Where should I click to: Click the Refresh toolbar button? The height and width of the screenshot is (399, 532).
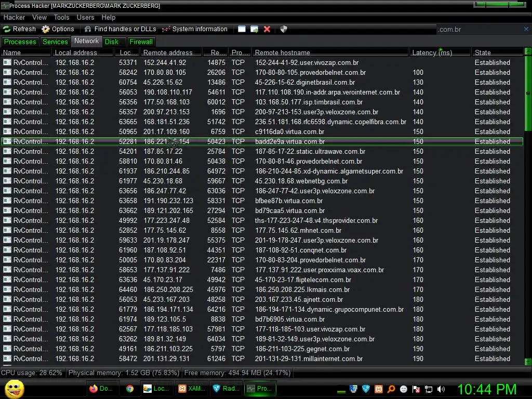coord(20,29)
